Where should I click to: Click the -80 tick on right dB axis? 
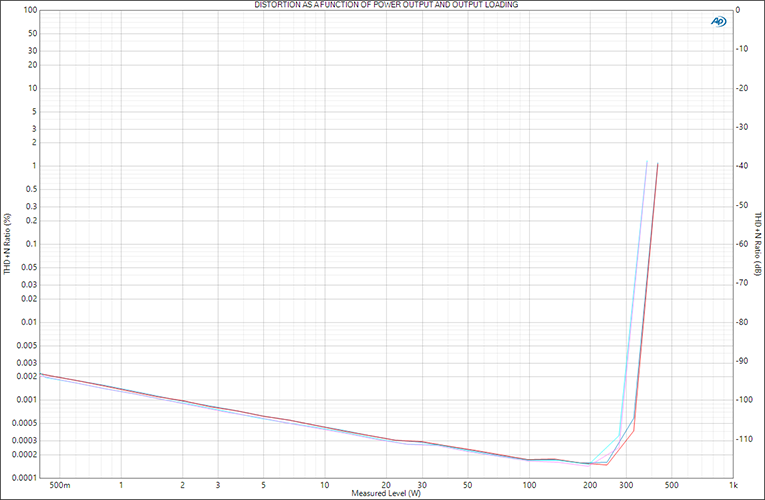click(x=743, y=322)
